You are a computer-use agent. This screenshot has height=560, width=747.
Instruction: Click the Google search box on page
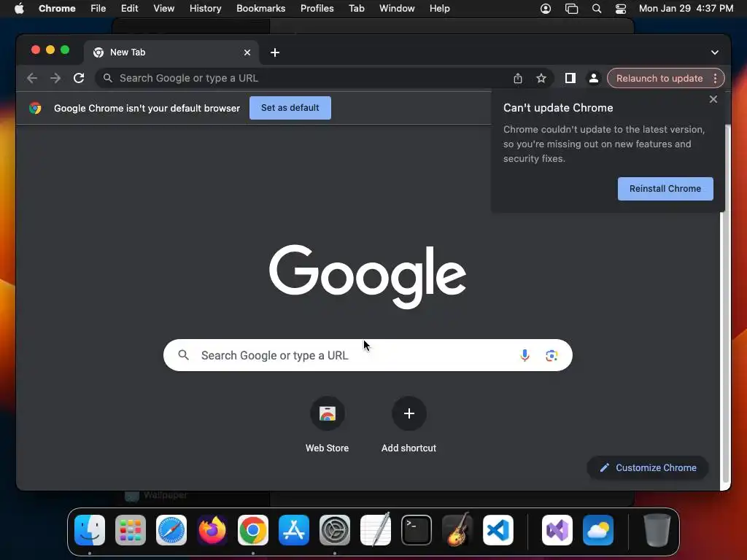pos(368,355)
